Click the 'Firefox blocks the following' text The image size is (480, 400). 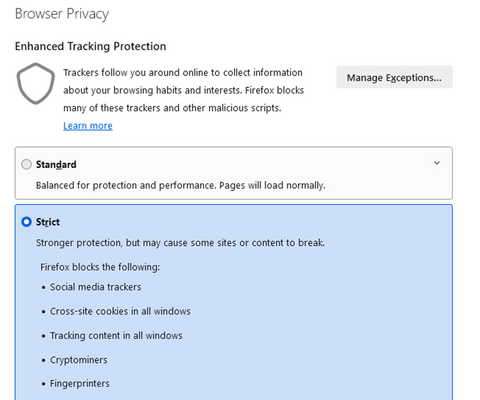100,267
